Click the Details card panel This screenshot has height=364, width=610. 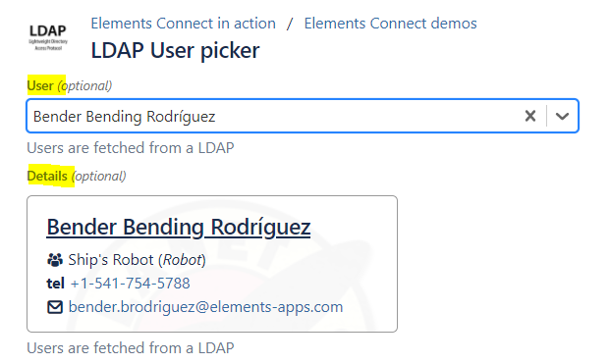point(212,264)
